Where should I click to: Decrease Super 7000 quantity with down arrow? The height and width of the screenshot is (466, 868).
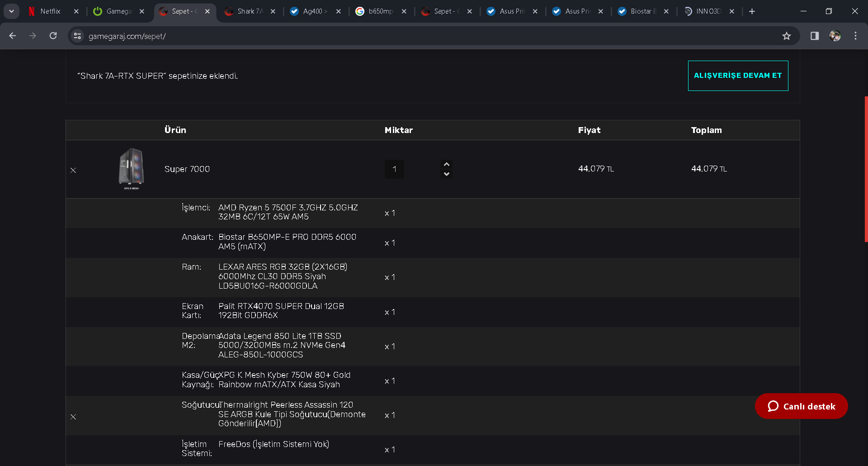[446, 174]
